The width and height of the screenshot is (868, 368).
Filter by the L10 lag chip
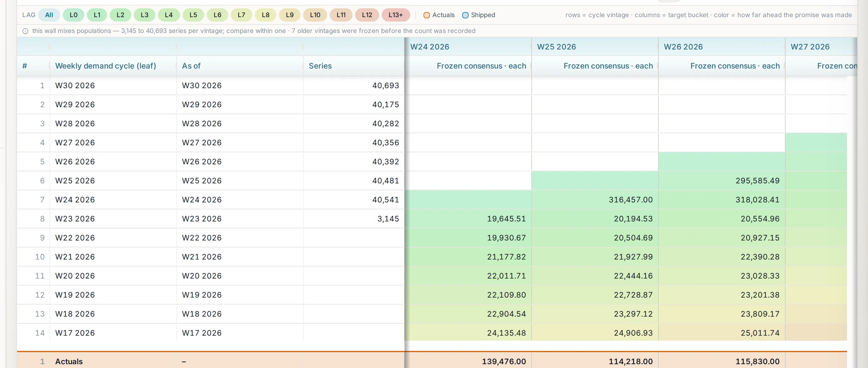(315, 15)
